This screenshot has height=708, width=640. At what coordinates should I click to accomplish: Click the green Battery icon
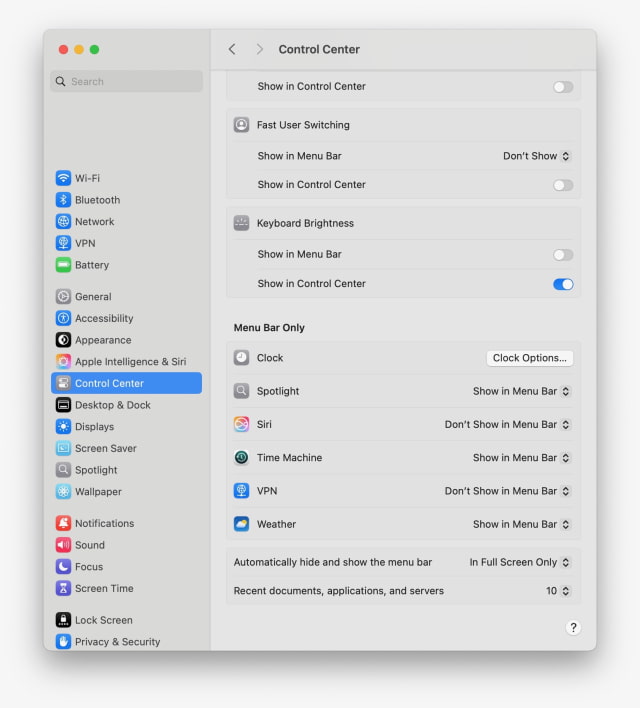(63, 265)
